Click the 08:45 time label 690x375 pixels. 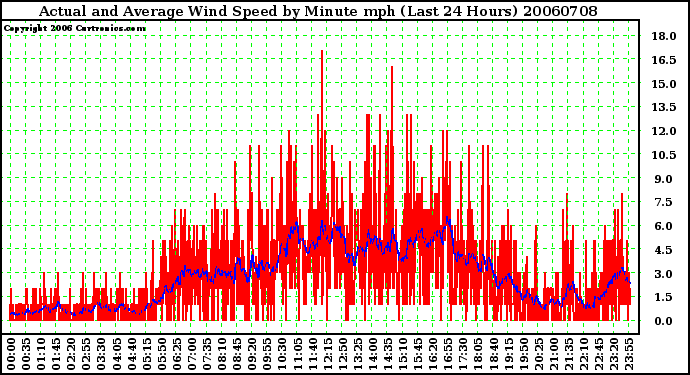coord(237,354)
